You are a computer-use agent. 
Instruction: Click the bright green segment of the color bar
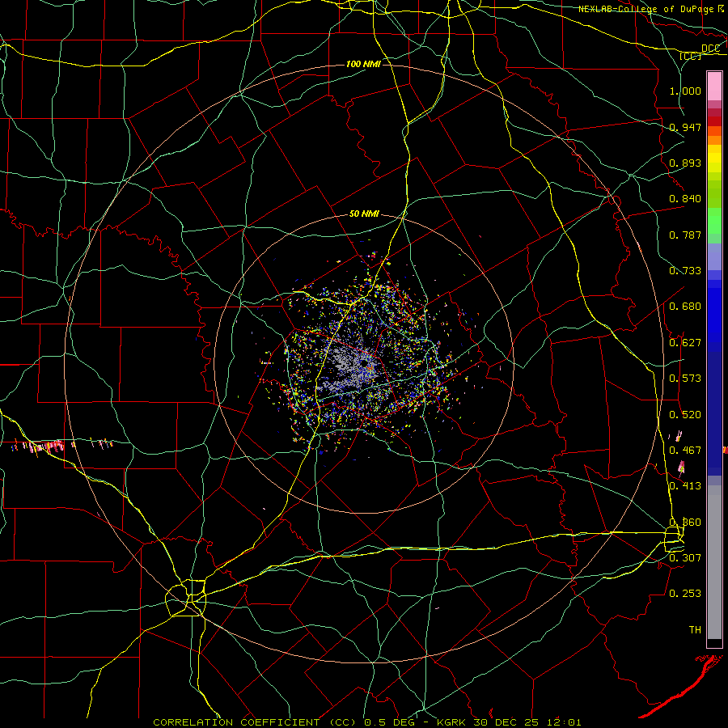click(714, 221)
